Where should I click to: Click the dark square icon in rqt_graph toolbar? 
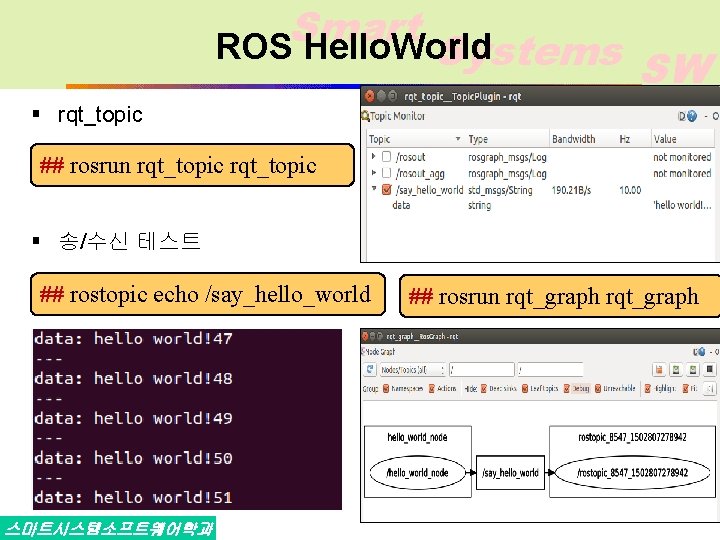coord(709,370)
